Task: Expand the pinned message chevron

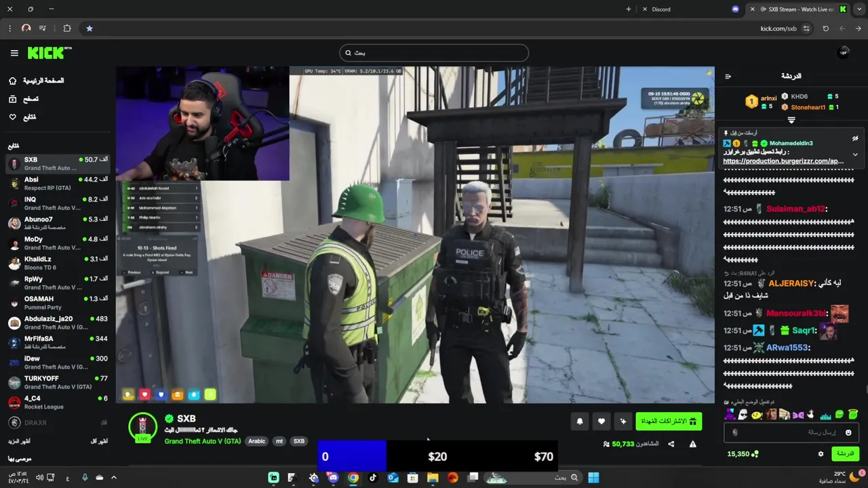Action: [x=855, y=155]
